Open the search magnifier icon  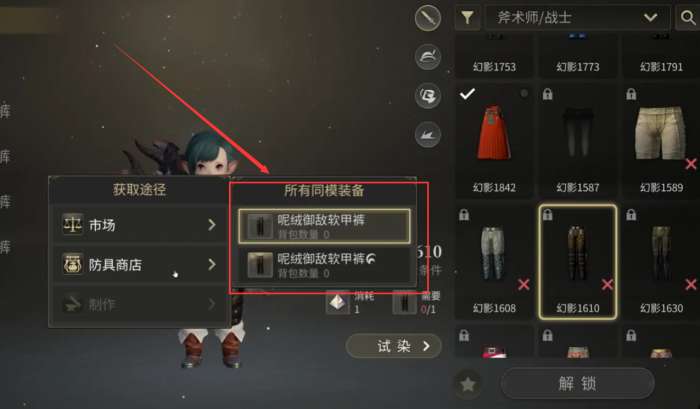[x=688, y=17]
